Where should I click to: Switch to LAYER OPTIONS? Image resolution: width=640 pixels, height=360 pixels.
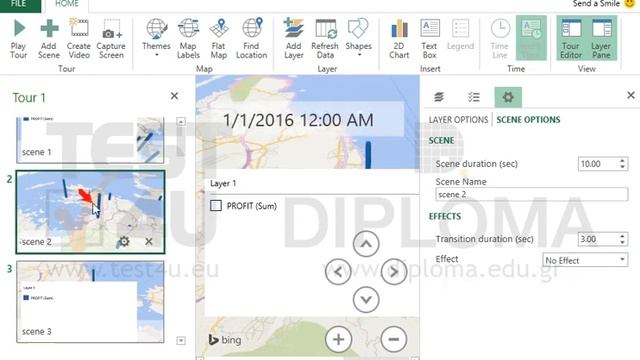click(458, 120)
